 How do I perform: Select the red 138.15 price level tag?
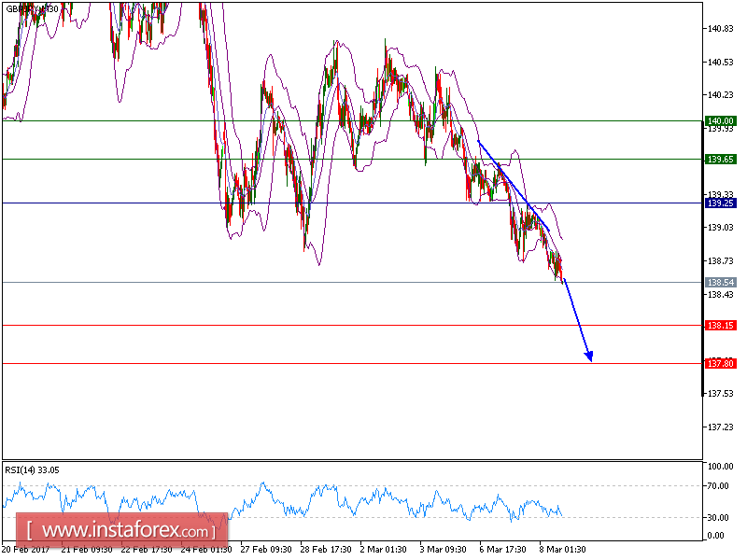[719, 325]
